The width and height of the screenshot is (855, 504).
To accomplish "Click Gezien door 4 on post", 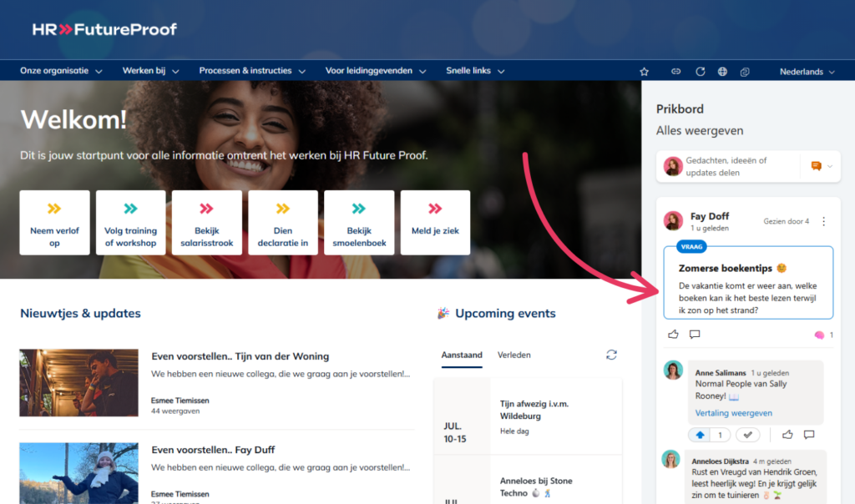I will 786,221.
